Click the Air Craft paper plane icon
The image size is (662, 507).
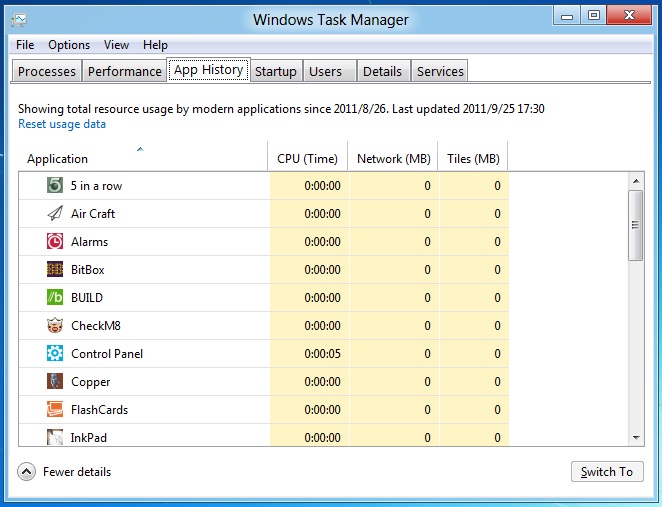point(55,213)
